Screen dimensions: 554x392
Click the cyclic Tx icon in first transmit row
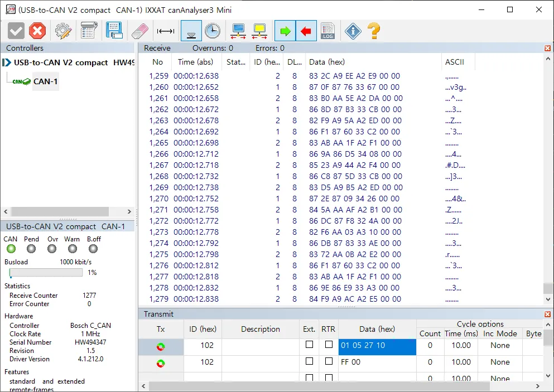click(161, 346)
